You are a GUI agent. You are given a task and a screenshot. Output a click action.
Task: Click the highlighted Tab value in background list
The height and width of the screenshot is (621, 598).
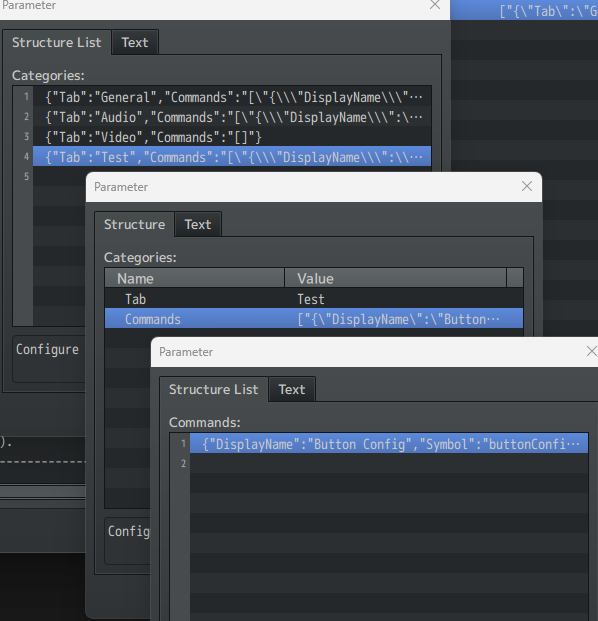point(524,10)
